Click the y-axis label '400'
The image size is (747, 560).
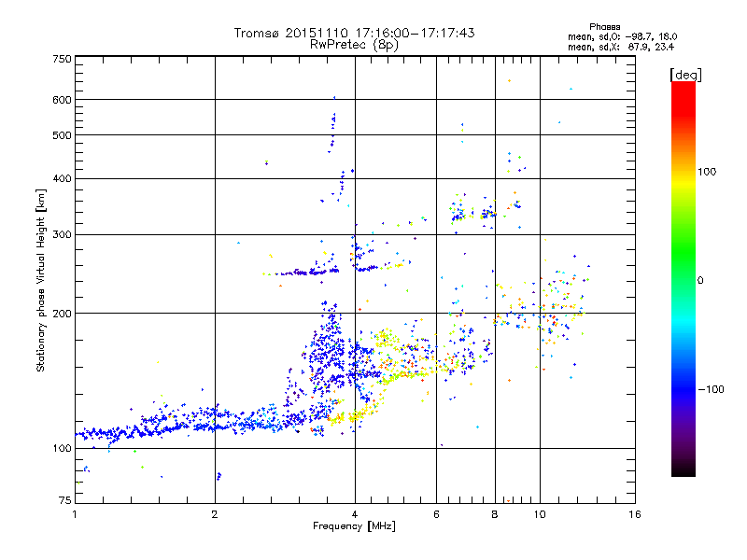(62, 179)
